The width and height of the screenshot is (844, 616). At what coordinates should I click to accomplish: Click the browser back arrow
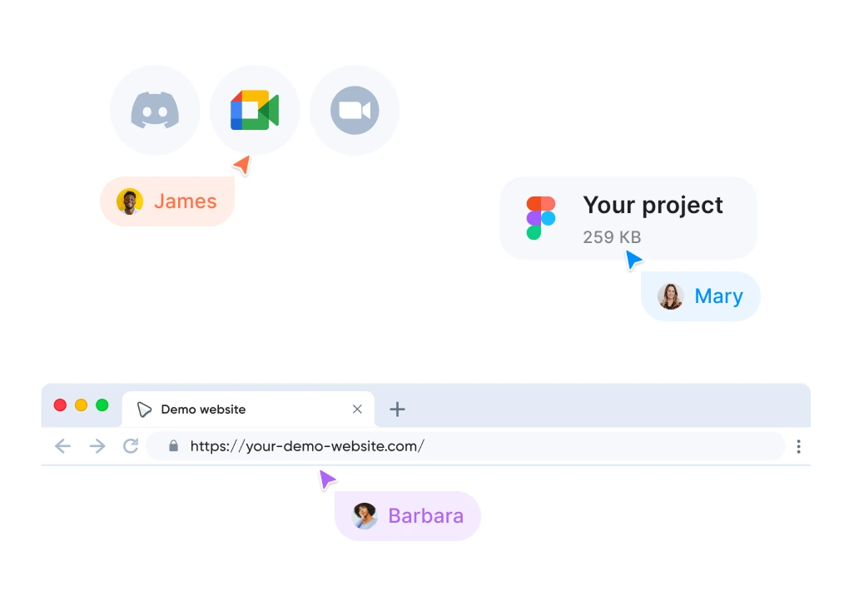pos(63,446)
